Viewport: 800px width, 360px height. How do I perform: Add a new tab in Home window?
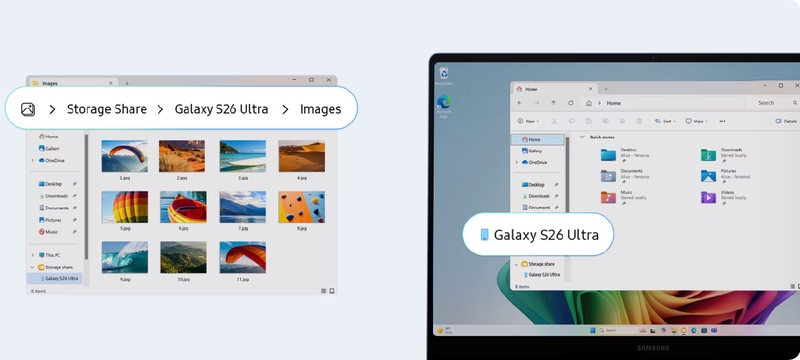[x=606, y=89]
